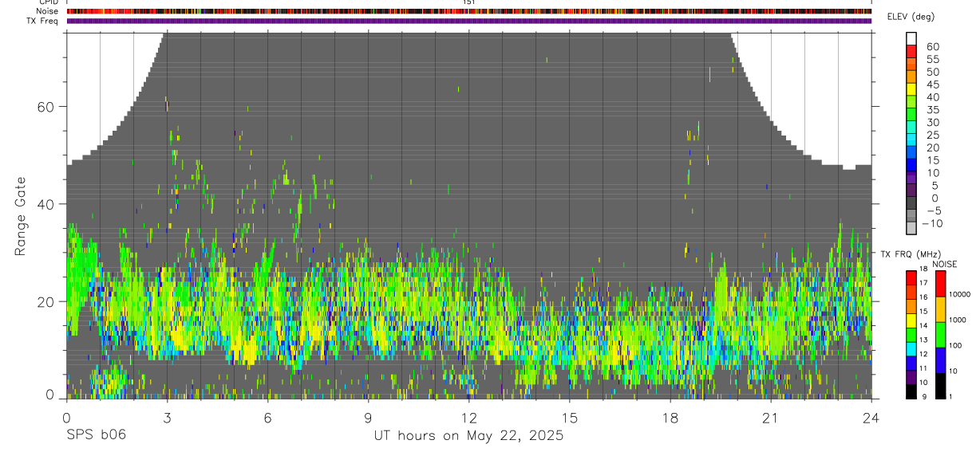Click the 24 hour tick on time axis
The image size is (980, 452).
871,417
